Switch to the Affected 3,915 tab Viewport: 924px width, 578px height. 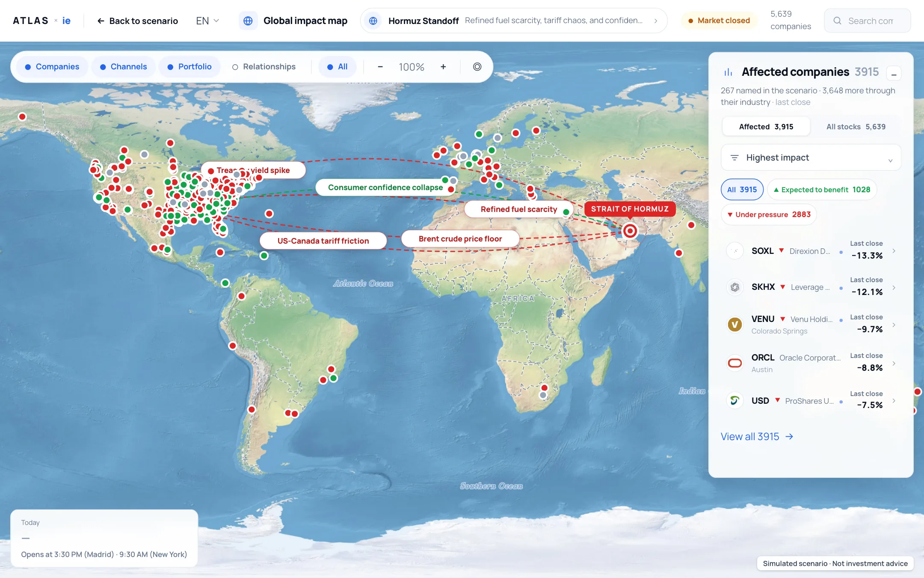coord(766,127)
